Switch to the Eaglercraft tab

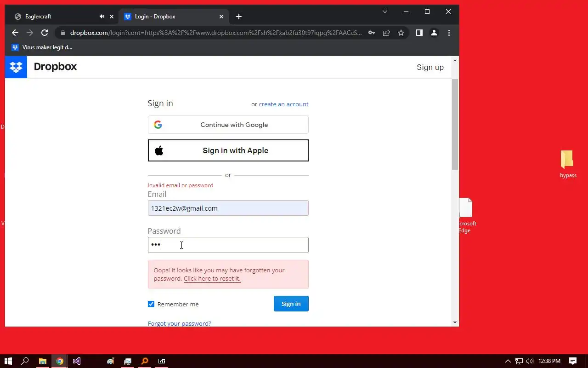pyautogui.click(x=62, y=17)
